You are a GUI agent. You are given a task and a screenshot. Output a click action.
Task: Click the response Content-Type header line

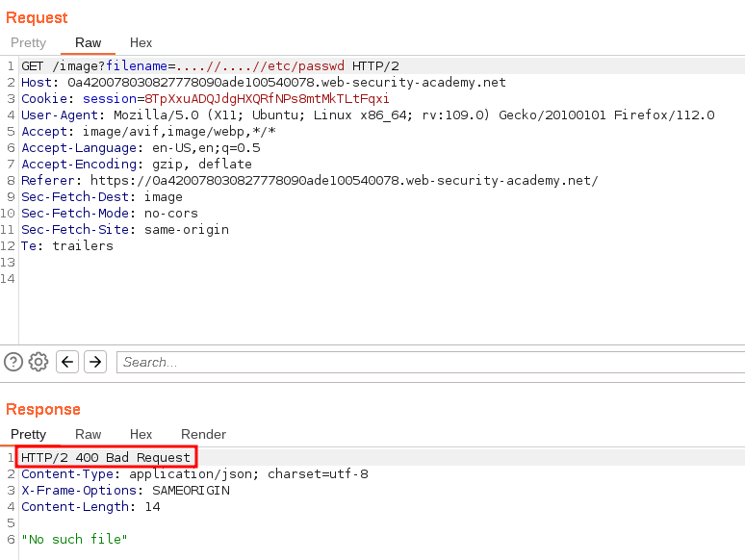tap(194, 474)
